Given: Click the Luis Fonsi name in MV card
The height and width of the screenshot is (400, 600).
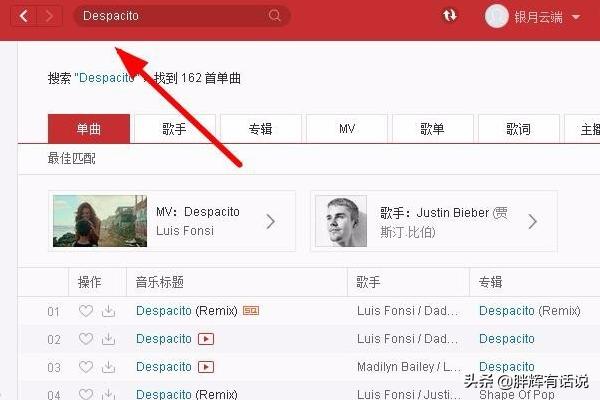Looking at the screenshot, I should click(185, 231).
